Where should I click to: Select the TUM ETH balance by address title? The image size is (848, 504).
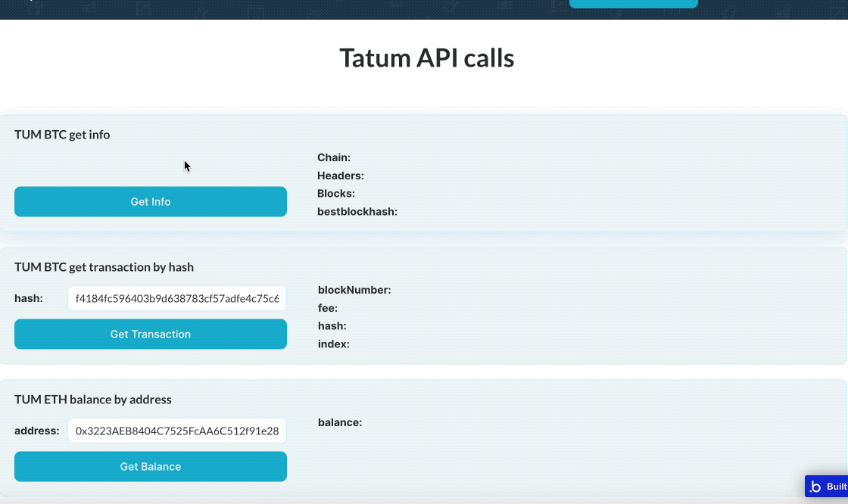(93, 400)
